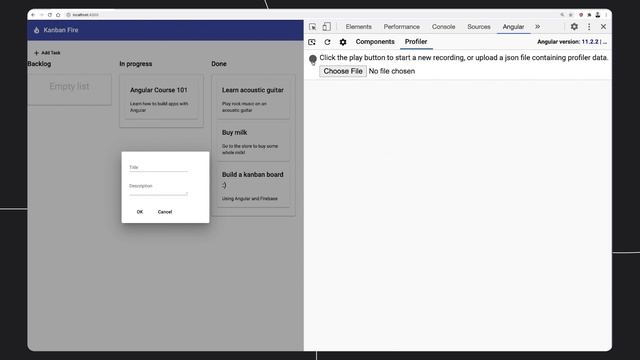Toggle the device toolbar icon in DevTools
Image resolution: width=640 pixels, height=360 pixels.
point(327,27)
